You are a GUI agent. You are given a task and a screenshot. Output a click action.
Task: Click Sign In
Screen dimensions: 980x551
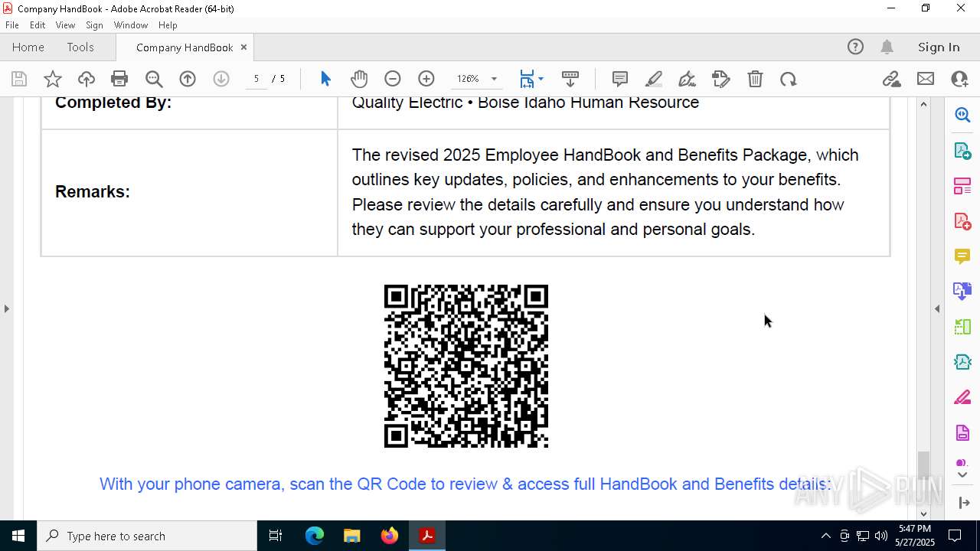pos(939,47)
